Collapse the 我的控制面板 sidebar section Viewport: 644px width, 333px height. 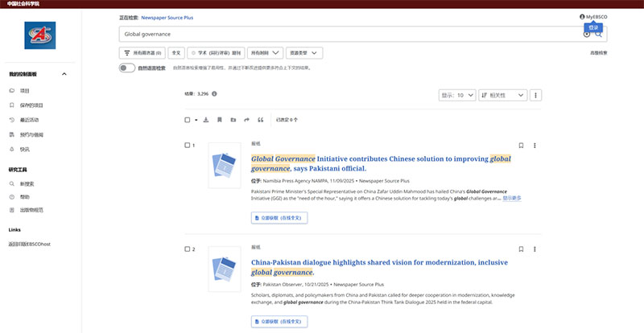point(64,75)
